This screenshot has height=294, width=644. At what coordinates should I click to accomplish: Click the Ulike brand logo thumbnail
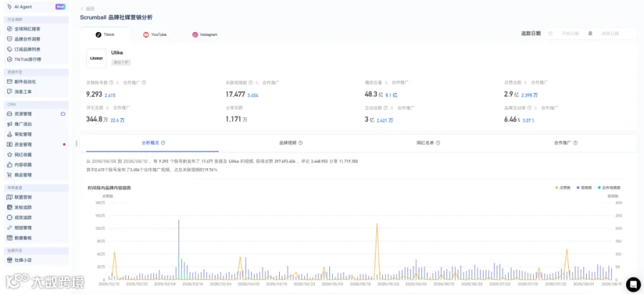[x=96, y=59]
